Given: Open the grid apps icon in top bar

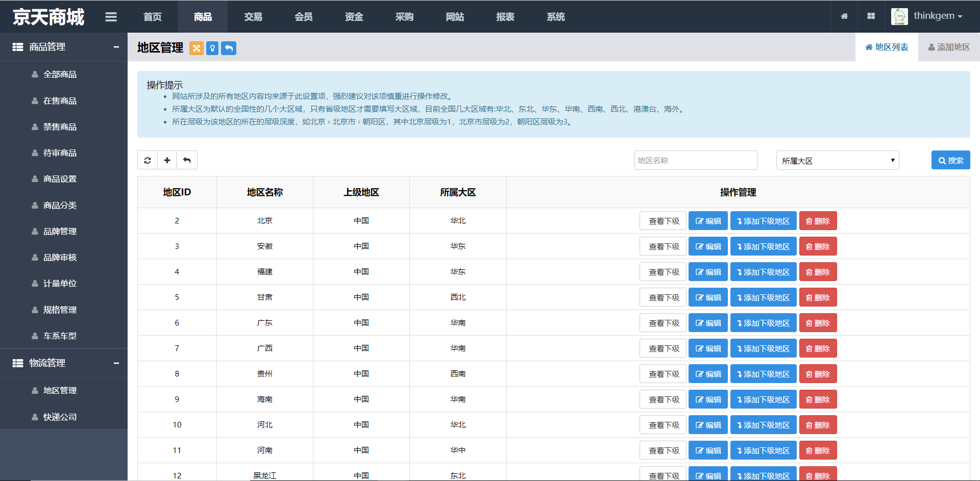Looking at the screenshot, I should tap(871, 16).
